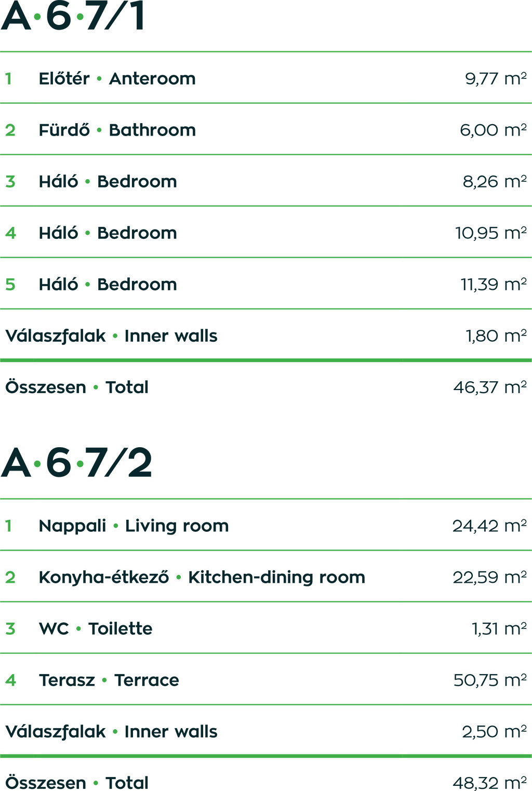The height and width of the screenshot is (791, 532).
Task: Click the Fürdő • Bathroom label
Action: click(117, 130)
